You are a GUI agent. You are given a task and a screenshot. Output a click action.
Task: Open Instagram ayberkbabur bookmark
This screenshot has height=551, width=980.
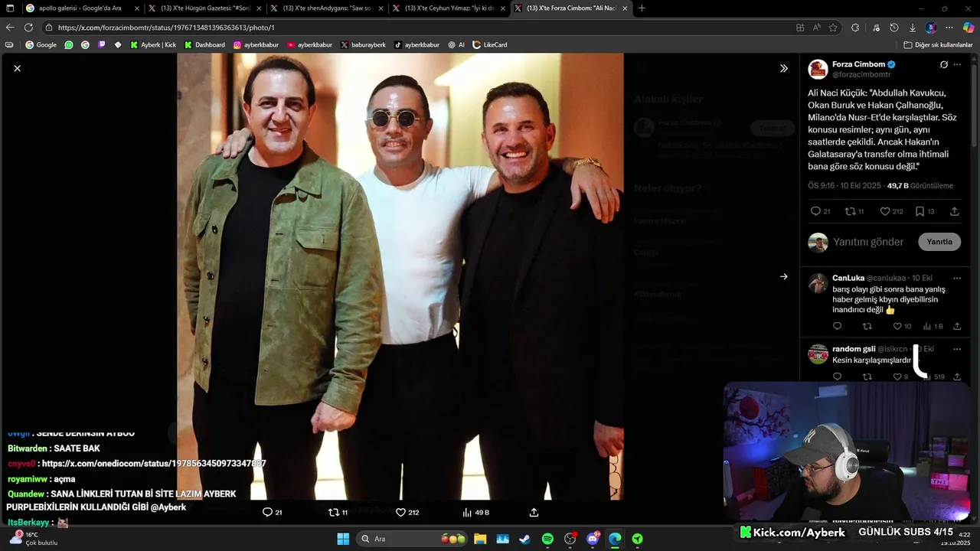[256, 45]
